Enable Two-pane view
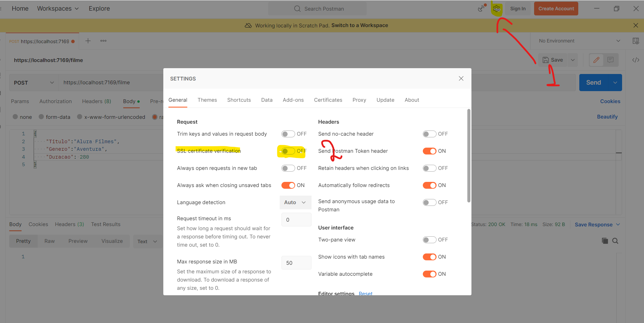644x323 pixels. (429, 240)
